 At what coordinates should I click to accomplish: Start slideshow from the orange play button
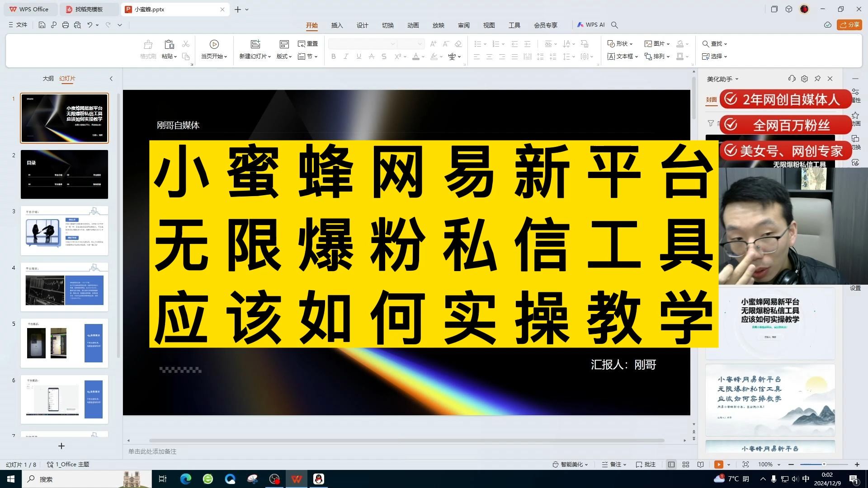[718, 465]
